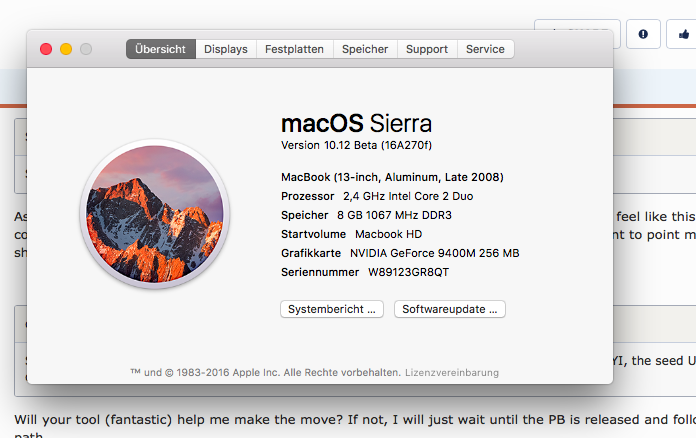Click the 2,4 GHz Intel Core 2 Duo value

[408, 196]
